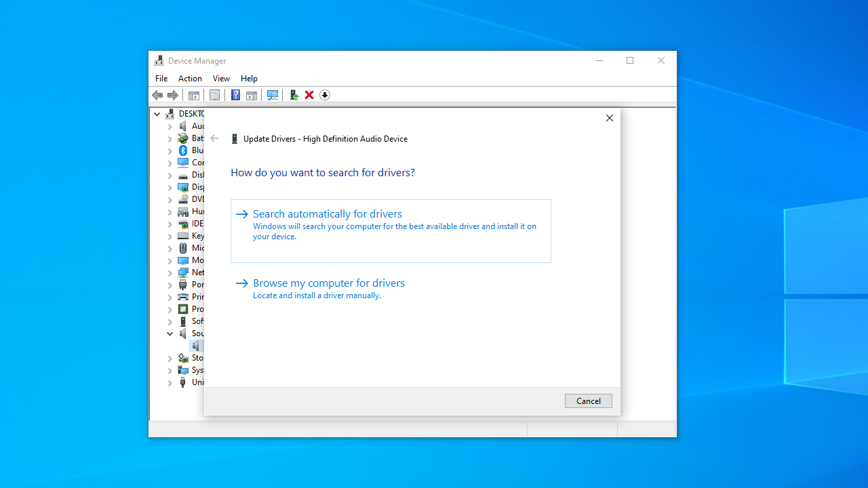Select the DVD drives category icon
Screen dimensions: 868x488
(x=183, y=199)
